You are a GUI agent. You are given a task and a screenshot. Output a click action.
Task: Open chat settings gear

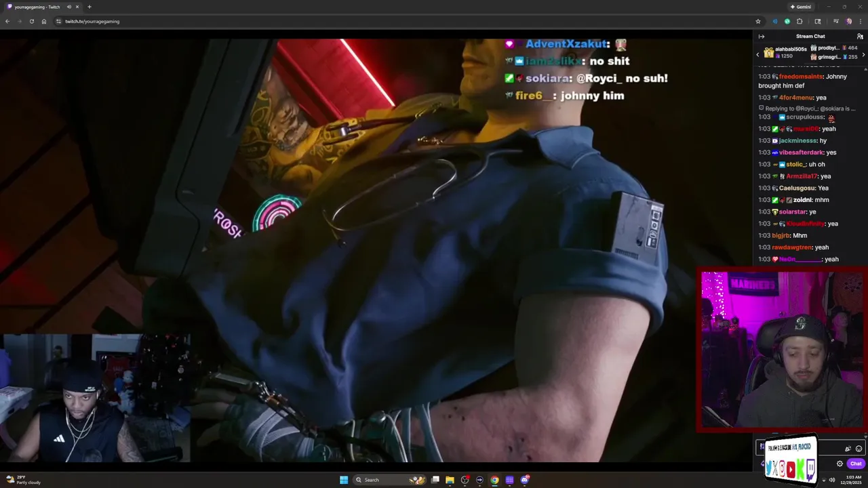click(840, 464)
